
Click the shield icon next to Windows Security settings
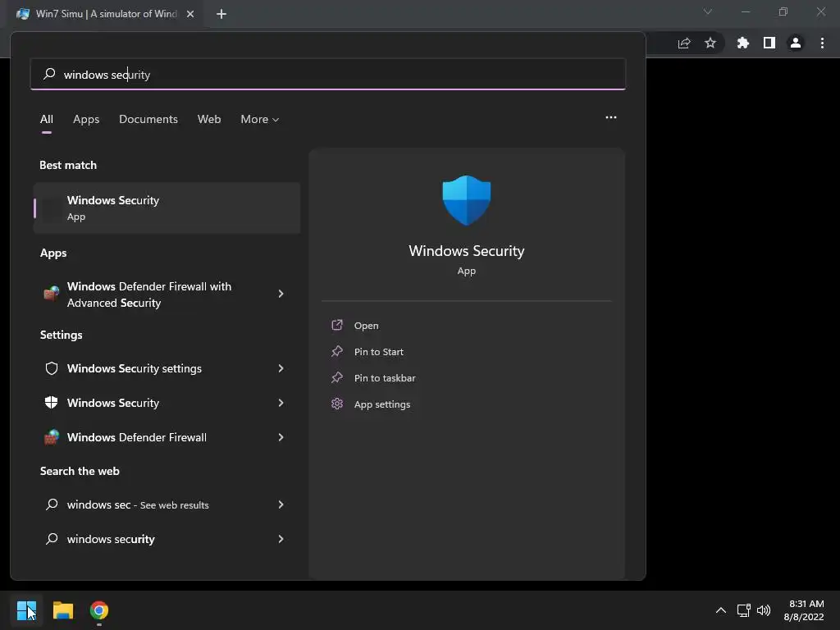(52, 368)
